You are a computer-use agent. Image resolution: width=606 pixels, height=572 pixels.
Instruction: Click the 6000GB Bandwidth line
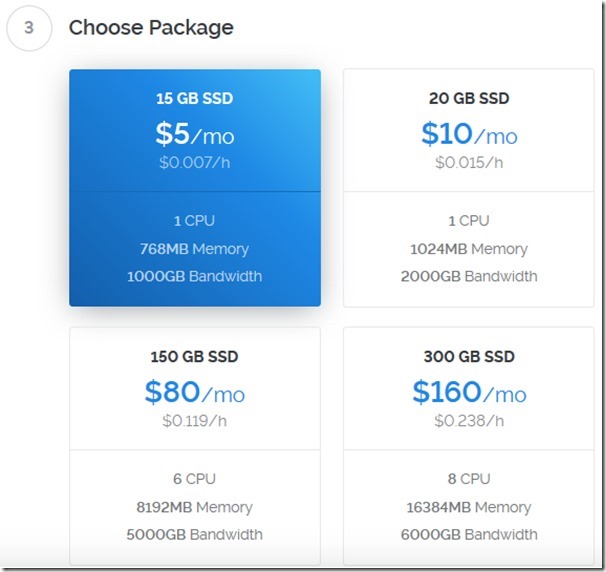pos(469,534)
